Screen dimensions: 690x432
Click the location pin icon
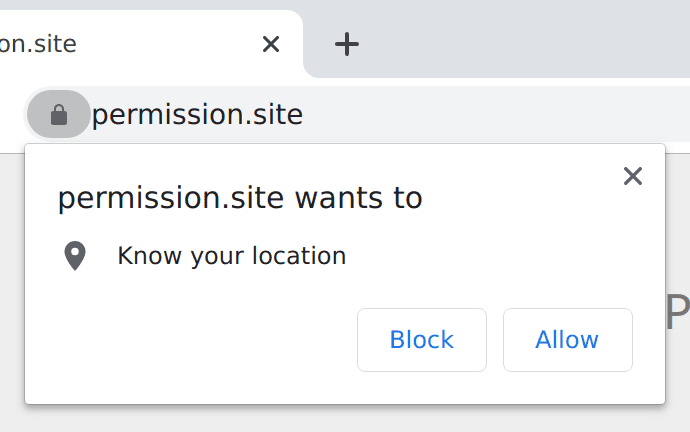75,256
